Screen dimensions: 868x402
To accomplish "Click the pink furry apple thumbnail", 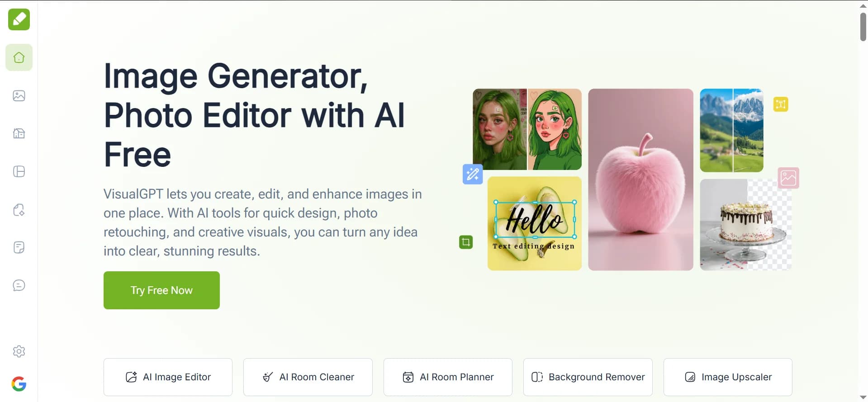I will pyautogui.click(x=640, y=180).
